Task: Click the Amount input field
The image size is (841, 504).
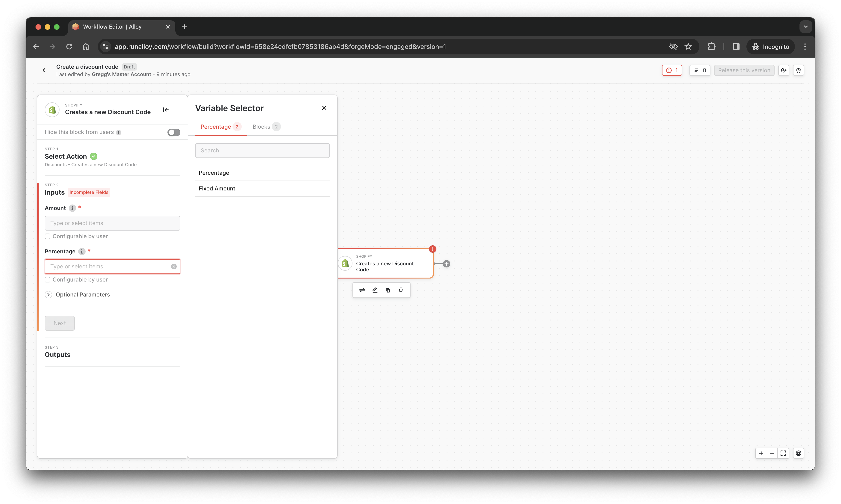Action: (x=113, y=223)
